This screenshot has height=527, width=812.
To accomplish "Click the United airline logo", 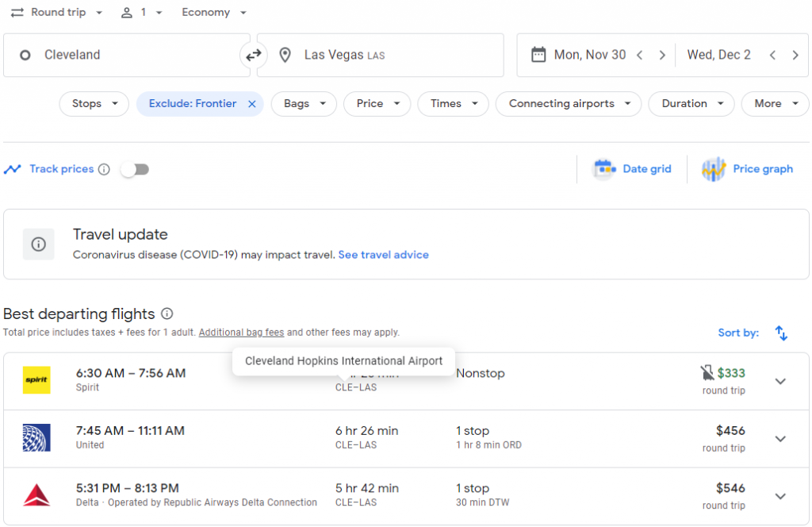I will coord(36,437).
